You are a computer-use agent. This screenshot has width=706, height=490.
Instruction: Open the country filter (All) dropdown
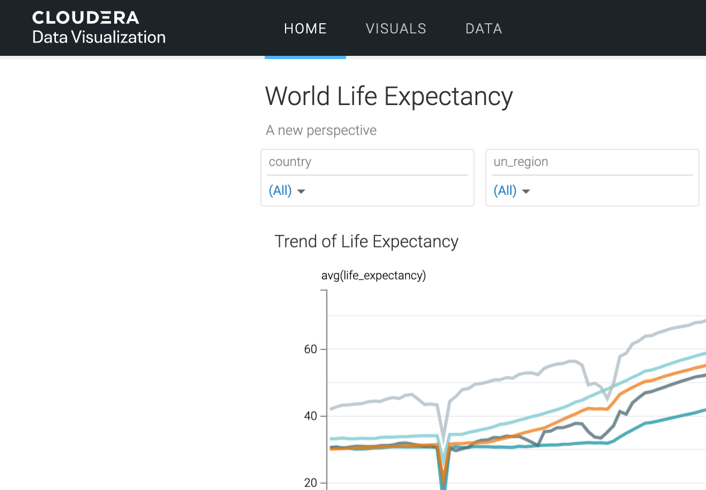(280, 190)
